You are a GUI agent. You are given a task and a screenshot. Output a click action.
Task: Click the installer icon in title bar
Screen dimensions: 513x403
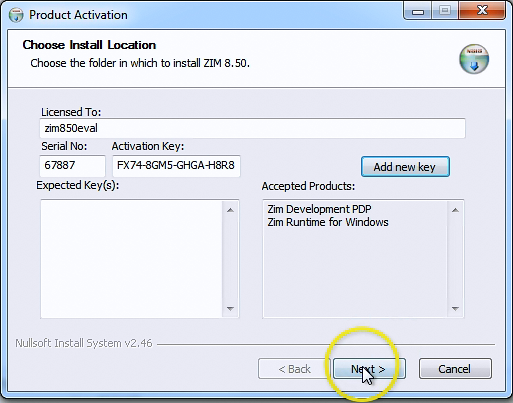[x=16, y=15]
